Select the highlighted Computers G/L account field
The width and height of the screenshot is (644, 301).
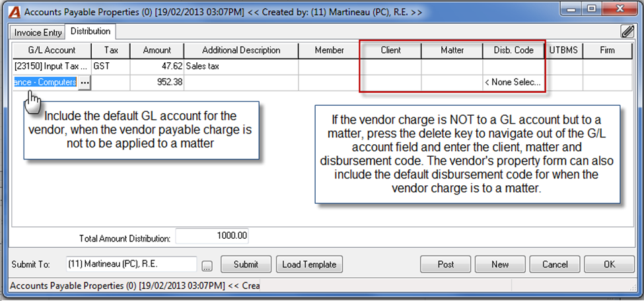pos(45,83)
